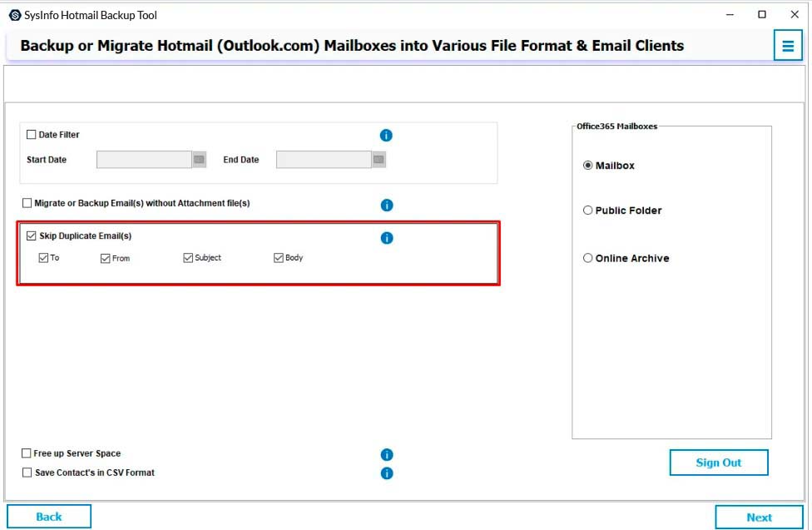Select the Online Archive option
This screenshot has height=530, width=812.
(x=587, y=257)
